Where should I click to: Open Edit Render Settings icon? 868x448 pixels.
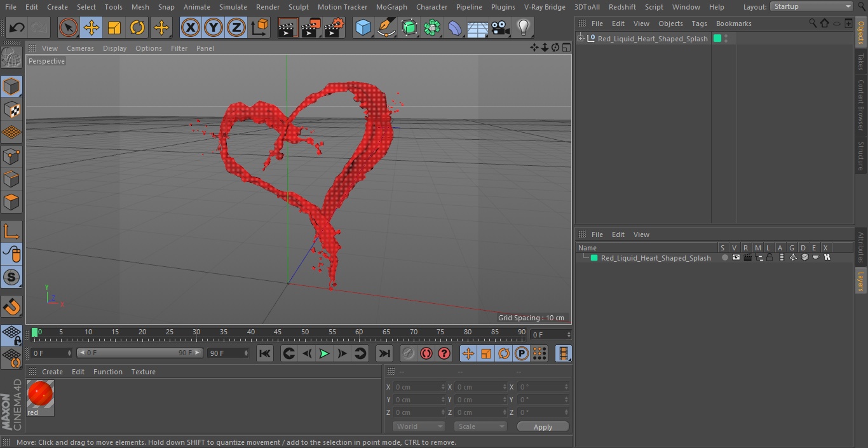(334, 27)
